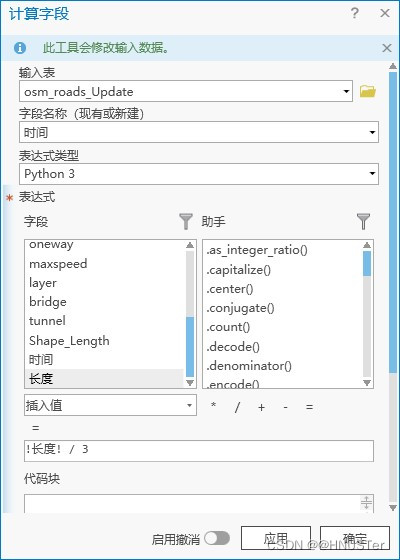Toggle the 启用撤消 enable undo switch
Image resolution: width=400 pixels, height=560 pixels.
tap(217, 539)
